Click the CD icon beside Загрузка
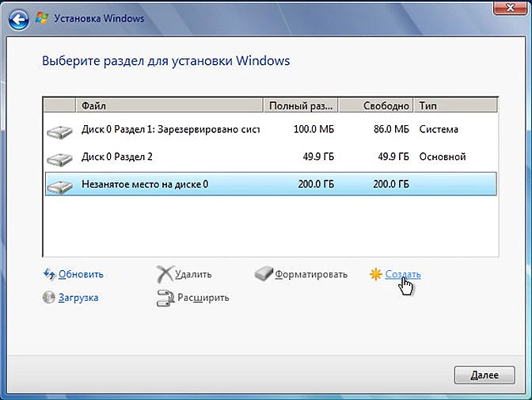 pos(49,297)
